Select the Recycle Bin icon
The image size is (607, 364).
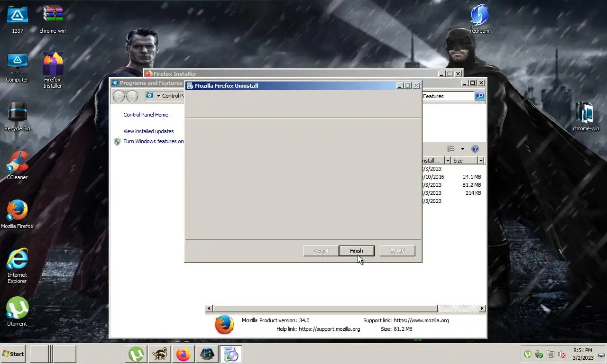pyautogui.click(x=17, y=117)
